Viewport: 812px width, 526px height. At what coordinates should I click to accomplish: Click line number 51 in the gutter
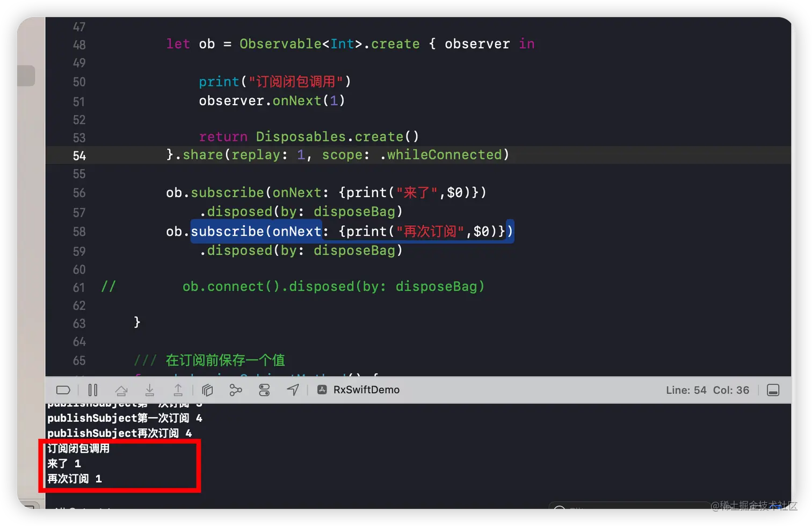point(79,102)
